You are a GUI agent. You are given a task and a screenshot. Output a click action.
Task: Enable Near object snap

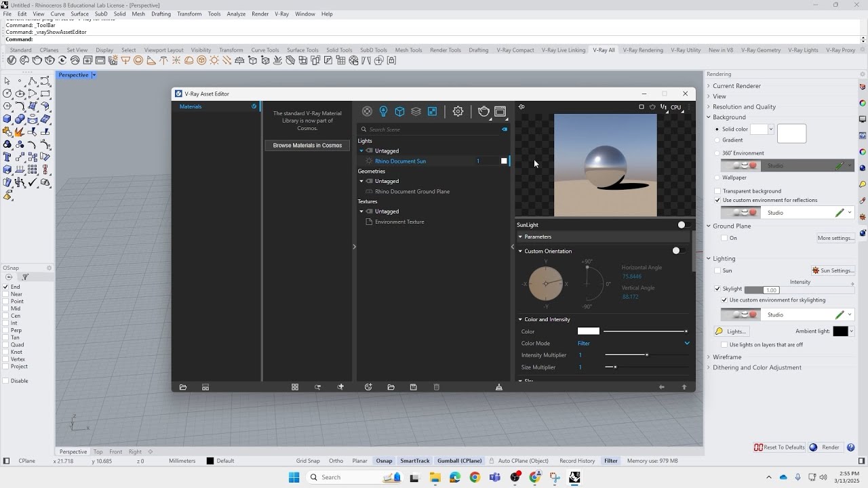pyautogui.click(x=5, y=294)
